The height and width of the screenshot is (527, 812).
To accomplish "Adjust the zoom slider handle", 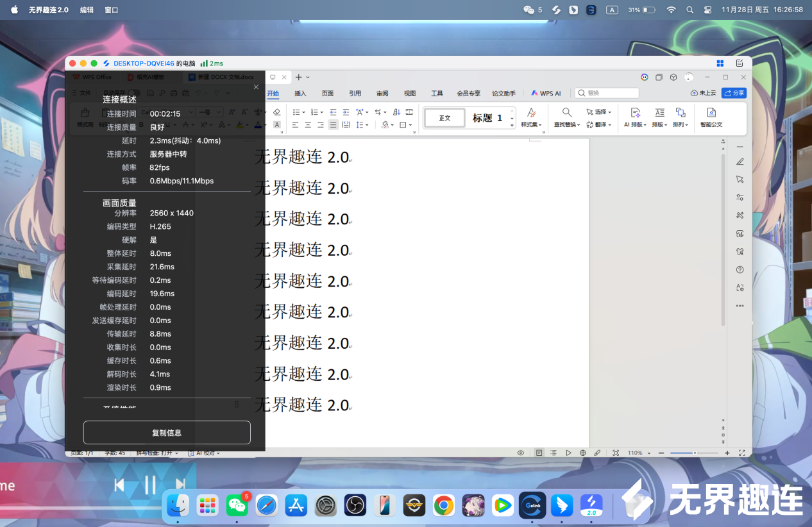I will [x=695, y=453].
